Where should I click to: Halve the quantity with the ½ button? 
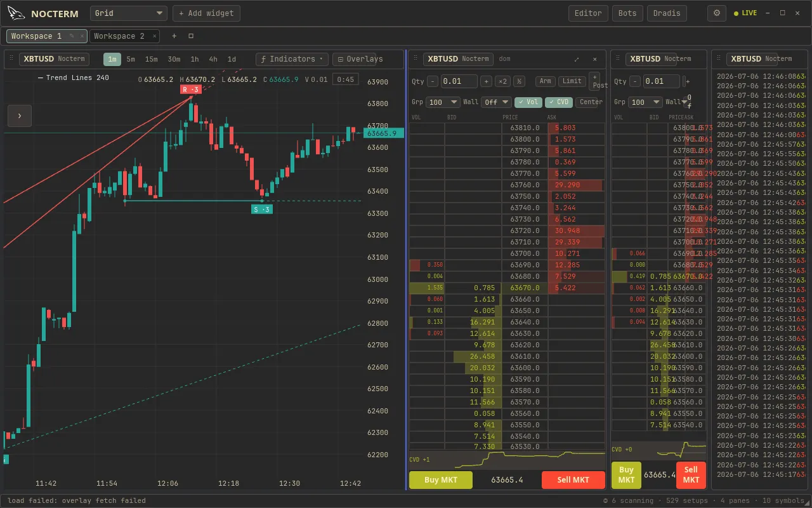pos(519,81)
